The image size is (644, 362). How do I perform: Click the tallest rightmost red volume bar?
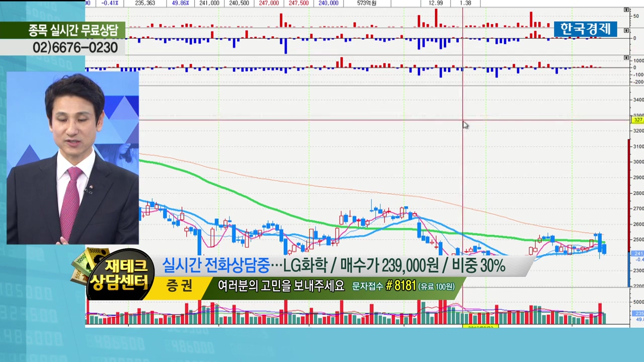pos(600,313)
